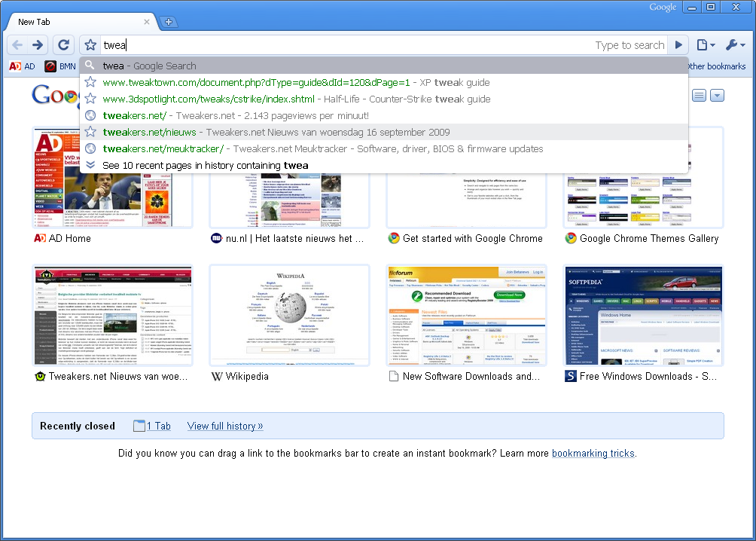Click 'View full history »'
This screenshot has height=541, width=756.
[x=225, y=426]
